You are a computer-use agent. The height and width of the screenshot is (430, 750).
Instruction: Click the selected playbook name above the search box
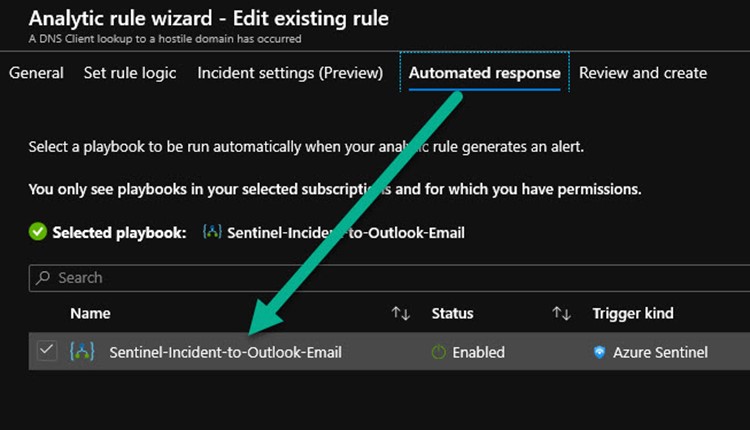pyautogui.click(x=347, y=232)
